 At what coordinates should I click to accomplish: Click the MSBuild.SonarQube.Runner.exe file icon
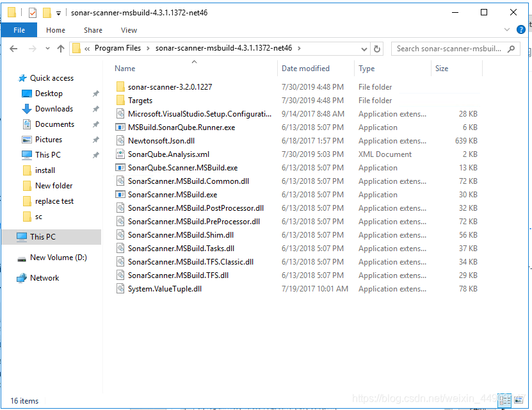[x=120, y=127]
